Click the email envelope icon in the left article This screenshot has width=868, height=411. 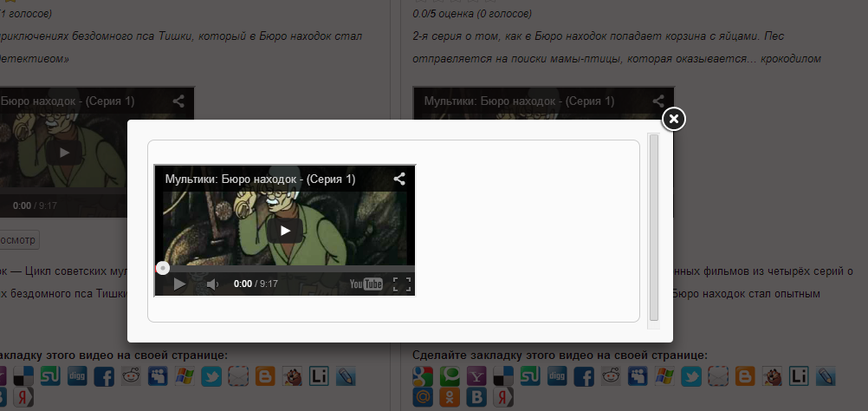point(238,376)
